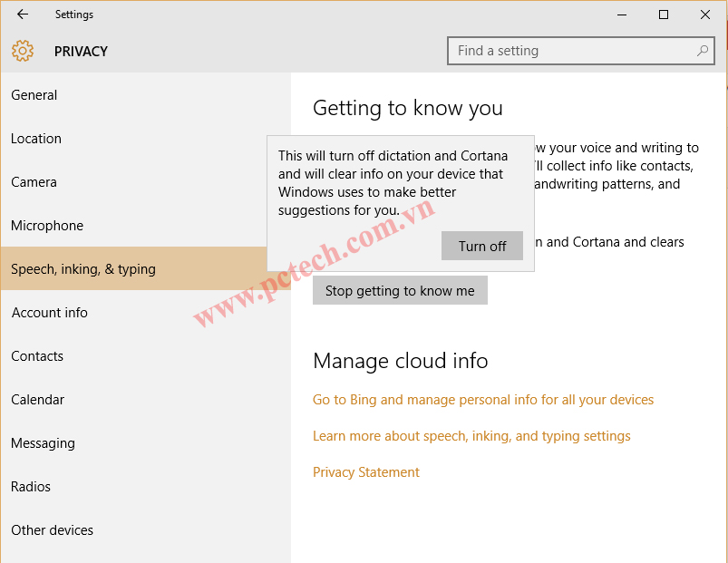Open the Account info section

[x=50, y=312]
